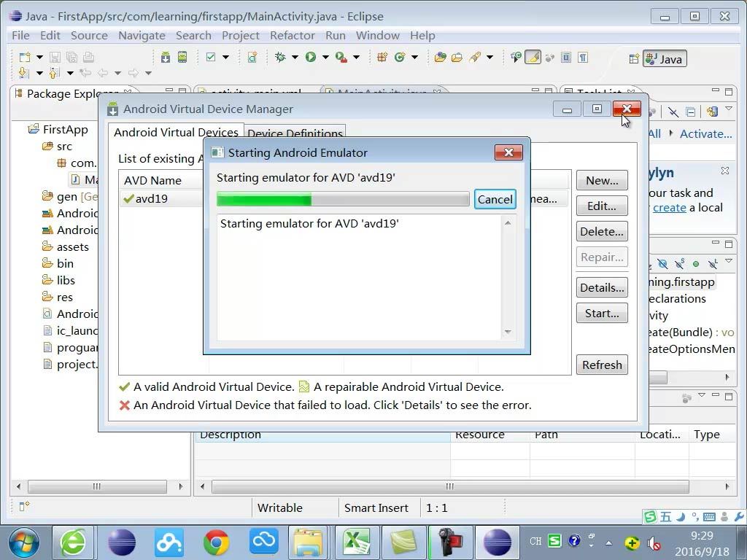Viewport: 747px width, 560px height.
Task: Click Activate... link in Task List
Action: [705, 134]
